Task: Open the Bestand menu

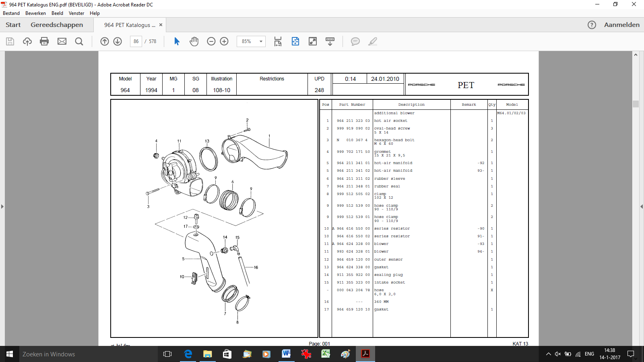Action: (11, 13)
